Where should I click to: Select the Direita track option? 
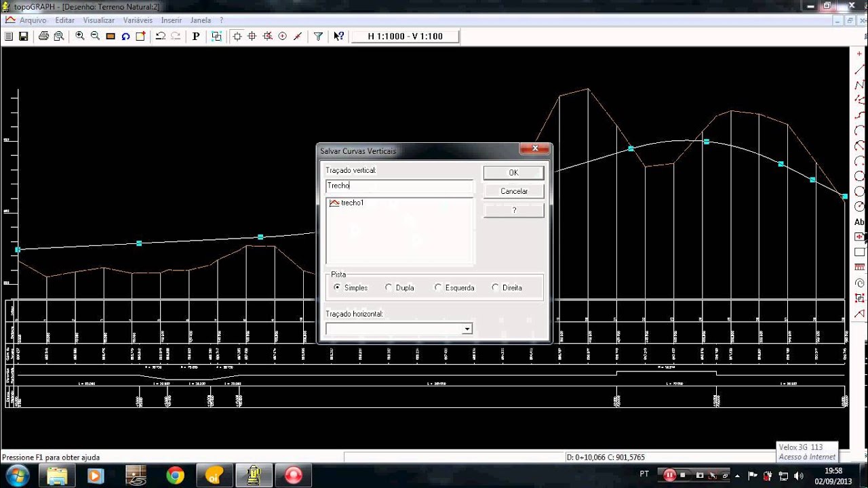tap(507, 287)
